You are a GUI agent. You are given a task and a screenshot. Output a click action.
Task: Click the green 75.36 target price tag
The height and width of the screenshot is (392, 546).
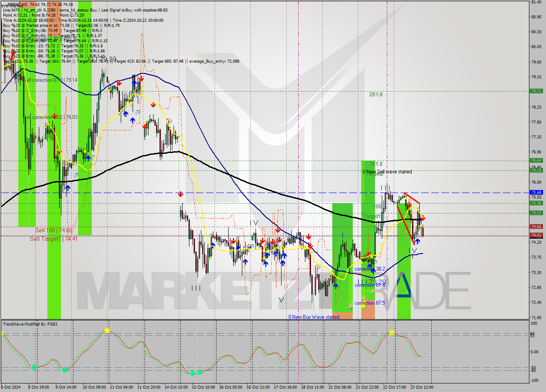pos(536,203)
